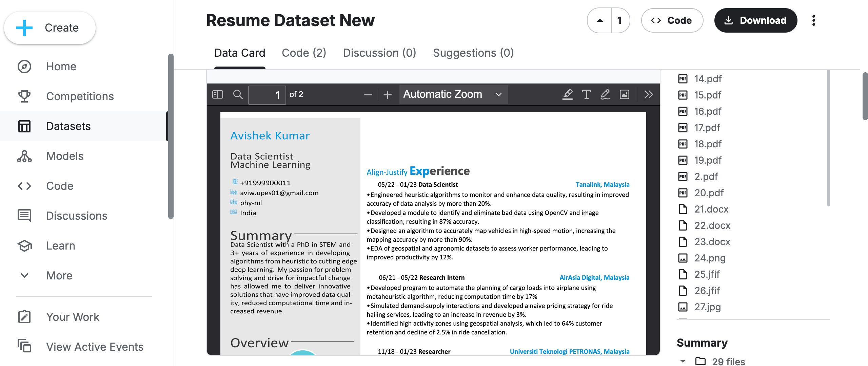The height and width of the screenshot is (366, 868).
Task: Select the PDF highlight tool
Action: point(568,94)
